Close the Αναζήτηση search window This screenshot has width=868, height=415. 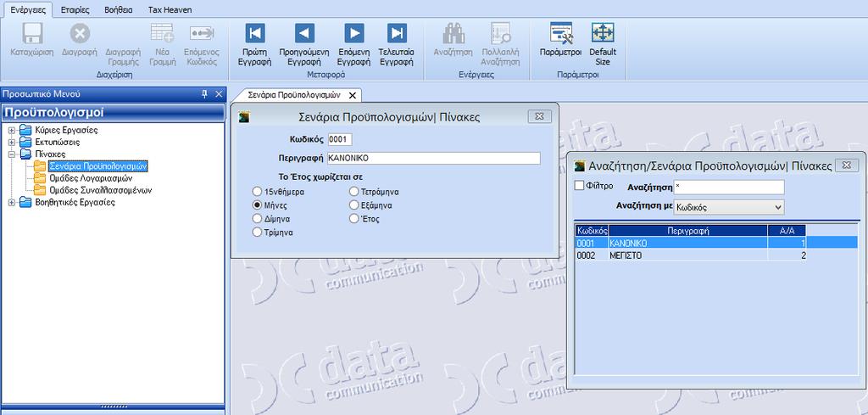tap(847, 165)
